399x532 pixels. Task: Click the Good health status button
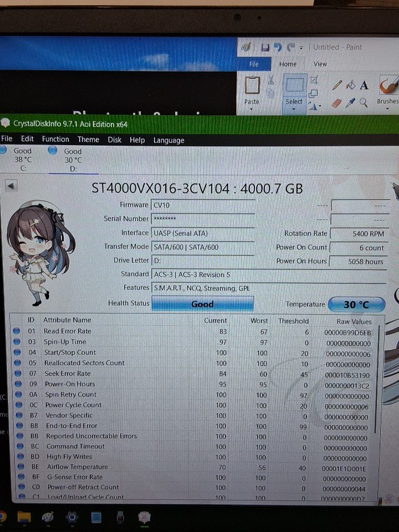(203, 304)
